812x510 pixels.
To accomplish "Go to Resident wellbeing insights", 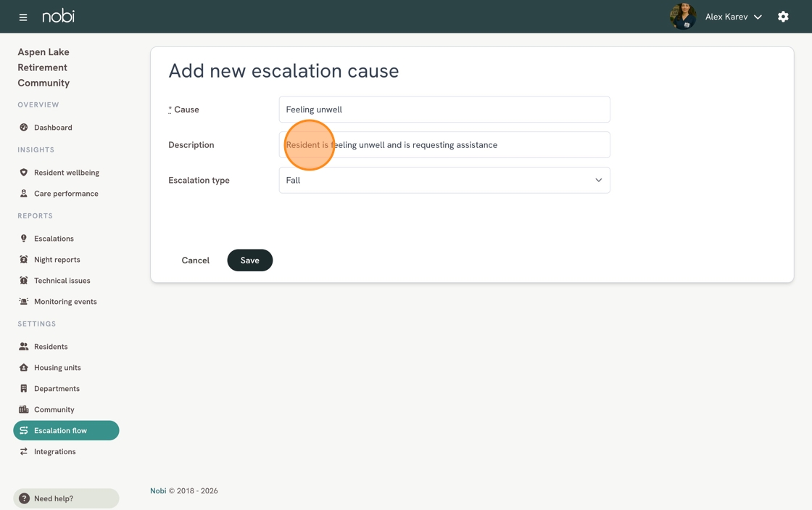I will [66, 173].
